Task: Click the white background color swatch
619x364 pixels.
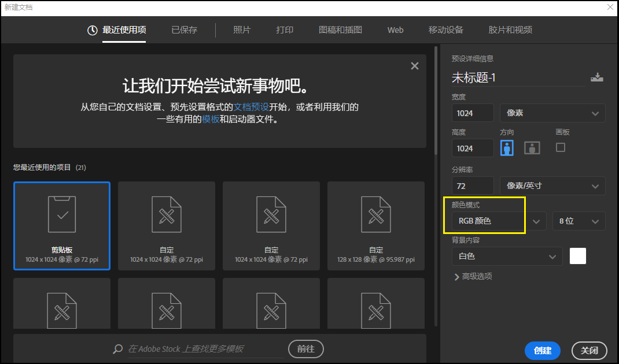Action: pyautogui.click(x=577, y=256)
